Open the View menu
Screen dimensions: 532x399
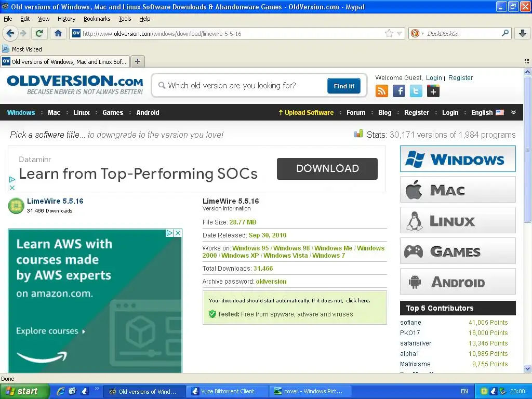click(x=44, y=19)
